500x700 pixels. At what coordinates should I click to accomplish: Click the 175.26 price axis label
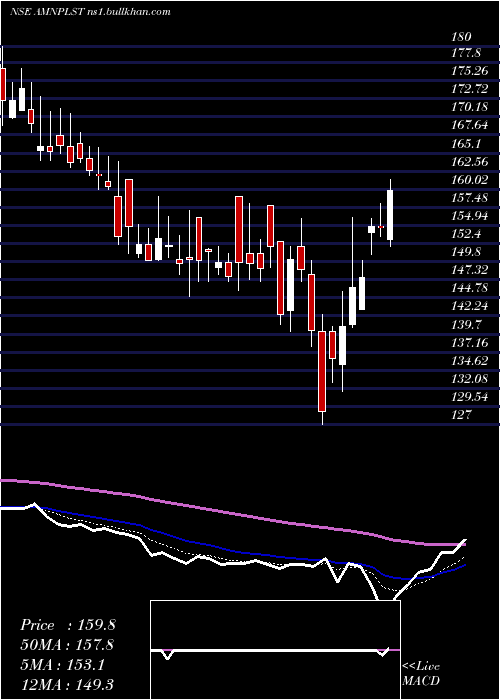point(470,71)
